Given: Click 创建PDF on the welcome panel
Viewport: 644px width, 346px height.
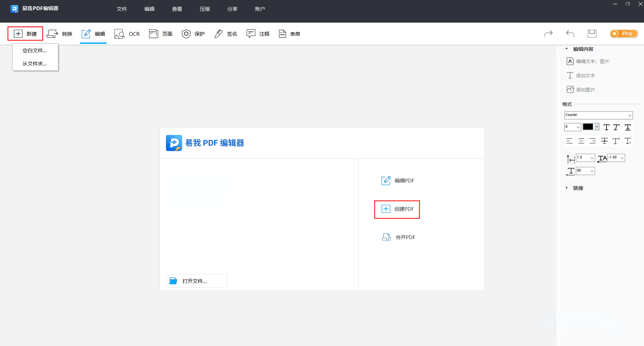Looking at the screenshot, I should point(397,209).
